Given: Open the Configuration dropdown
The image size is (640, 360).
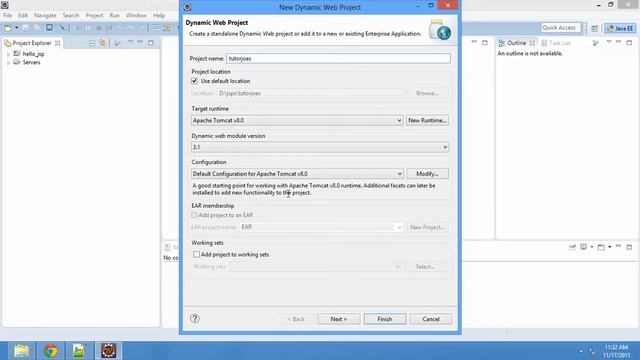Looking at the screenshot, I should tap(297, 173).
